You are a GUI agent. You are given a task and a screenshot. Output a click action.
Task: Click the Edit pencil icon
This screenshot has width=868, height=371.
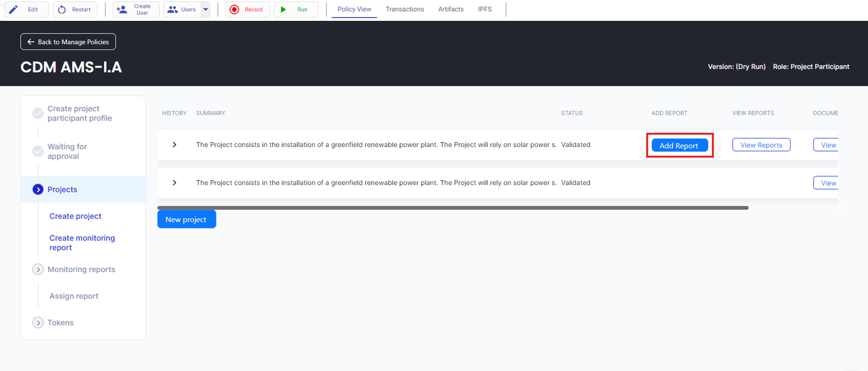[x=14, y=10]
